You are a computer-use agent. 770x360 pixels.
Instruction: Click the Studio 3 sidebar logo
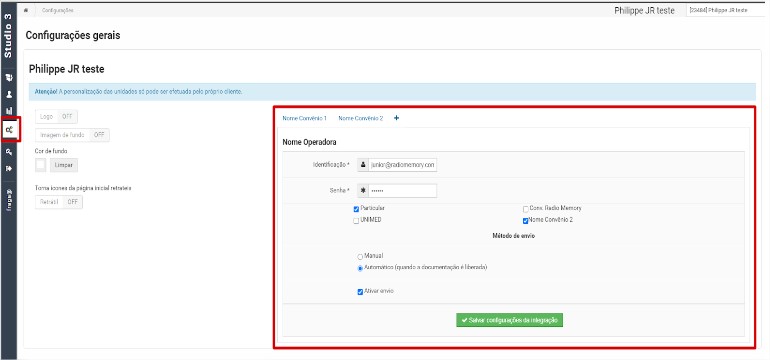pyautogui.click(x=8, y=36)
